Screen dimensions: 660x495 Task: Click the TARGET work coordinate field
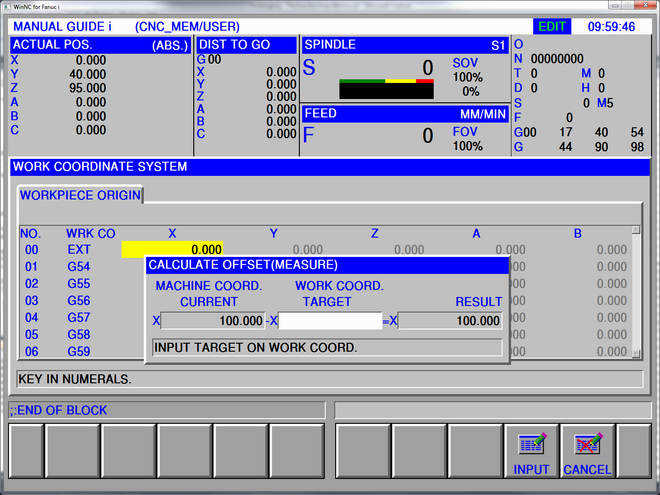pyautogui.click(x=330, y=321)
